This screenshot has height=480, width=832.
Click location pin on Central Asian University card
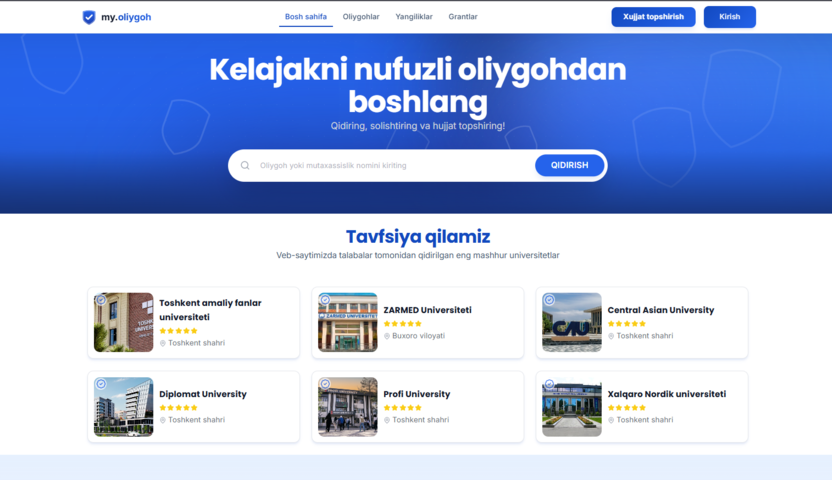click(x=611, y=336)
